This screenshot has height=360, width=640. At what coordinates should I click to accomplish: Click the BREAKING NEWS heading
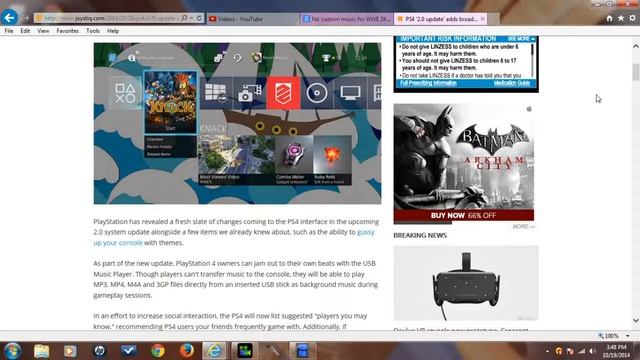point(420,236)
